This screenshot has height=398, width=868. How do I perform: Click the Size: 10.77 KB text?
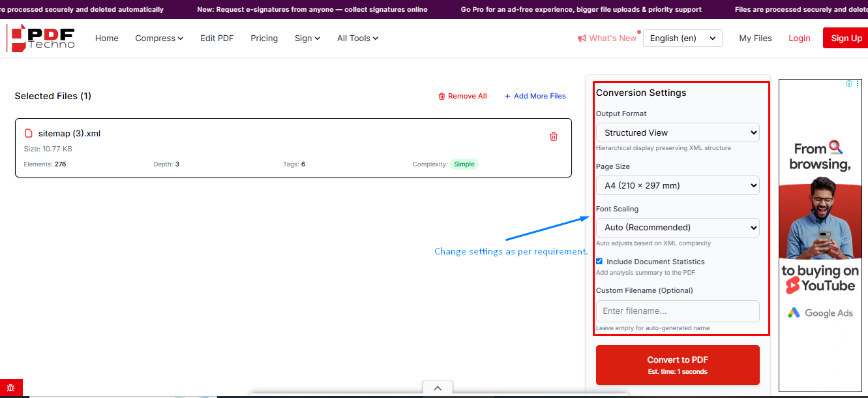(48, 149)
